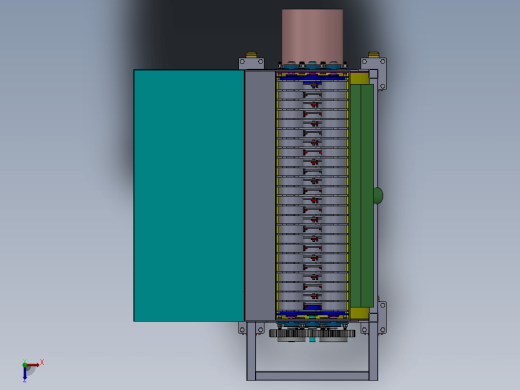
Task: Select the green side panel of the assembly
Action: tap(362, 196)
